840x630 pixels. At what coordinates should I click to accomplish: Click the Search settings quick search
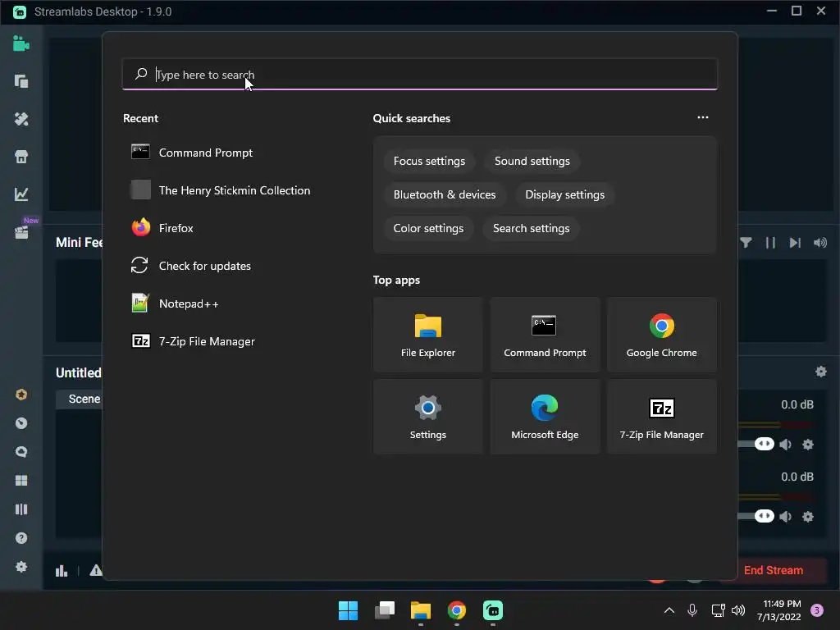(x=531, y=229)
